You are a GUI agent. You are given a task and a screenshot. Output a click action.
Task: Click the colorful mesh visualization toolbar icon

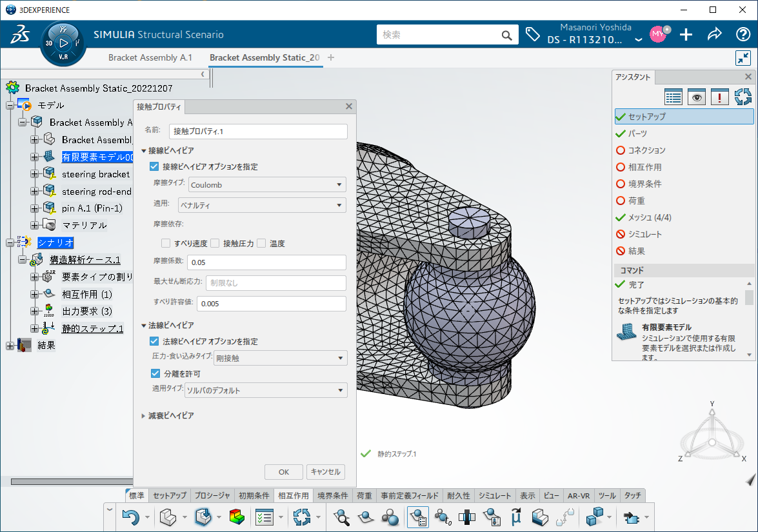237,517
